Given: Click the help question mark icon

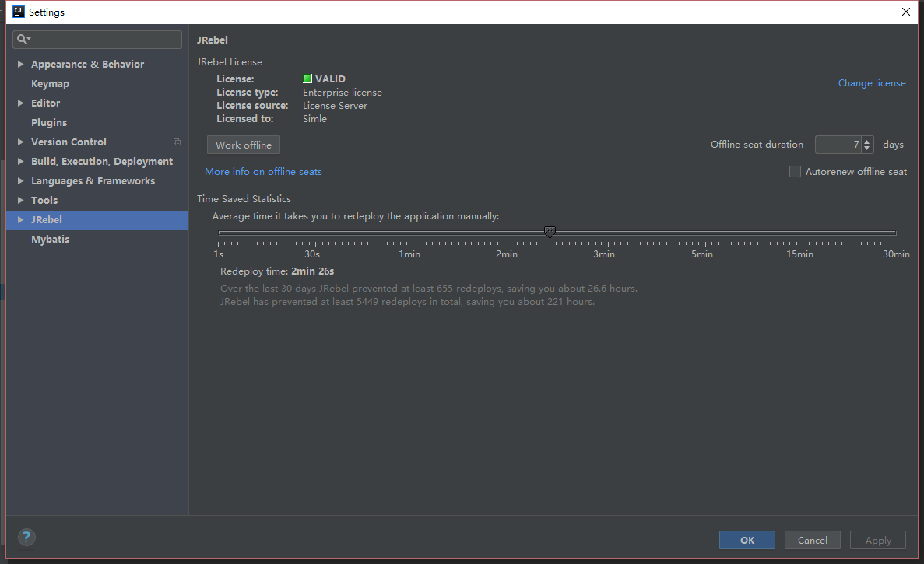Looking at the screenshot, I should pyautogui.click(x=26, y=537).
